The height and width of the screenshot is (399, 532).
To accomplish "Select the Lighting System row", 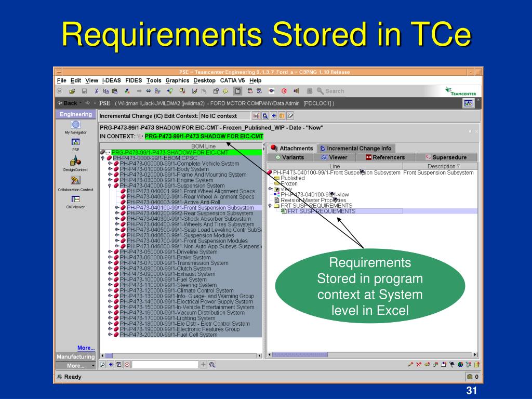I will tap(167, 318).
